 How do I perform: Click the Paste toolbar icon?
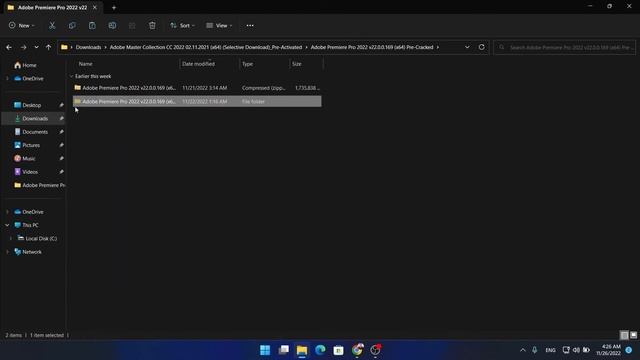coord(92,25)
